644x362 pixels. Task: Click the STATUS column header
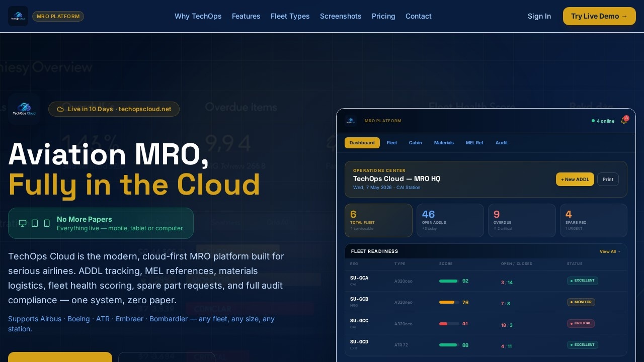[x=575, y=264]
